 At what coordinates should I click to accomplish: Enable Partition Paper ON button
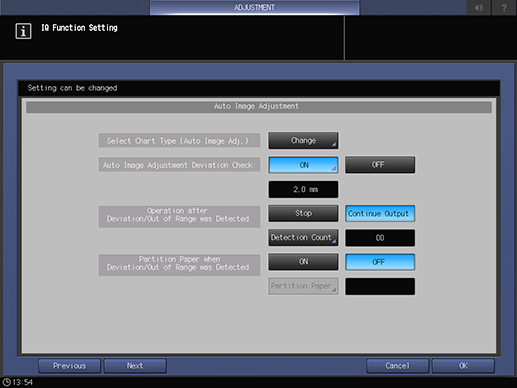click(x=303, y=262)
